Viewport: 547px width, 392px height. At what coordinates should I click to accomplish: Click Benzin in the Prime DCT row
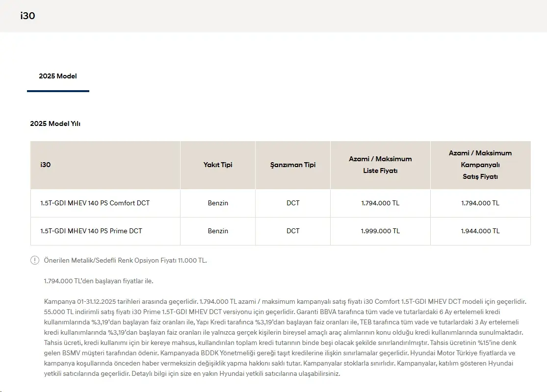tap(218, 231)
